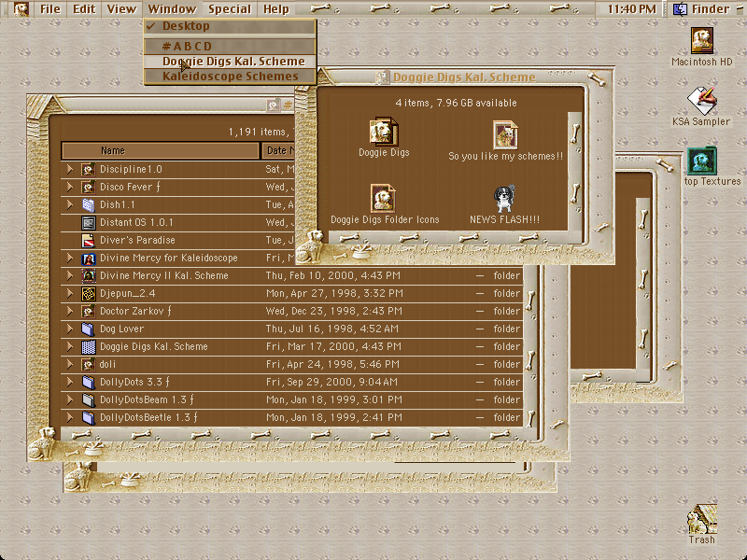The width and height of the screenshot is (747, 560).
Task: Click the Djepun_2.4 folder icon
Action: pos(88,293)
